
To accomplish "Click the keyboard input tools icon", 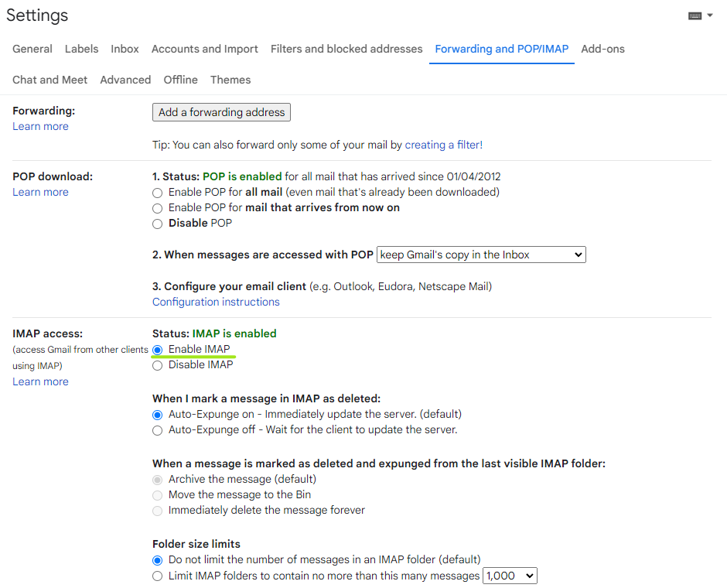I will [x=695, y=15].
